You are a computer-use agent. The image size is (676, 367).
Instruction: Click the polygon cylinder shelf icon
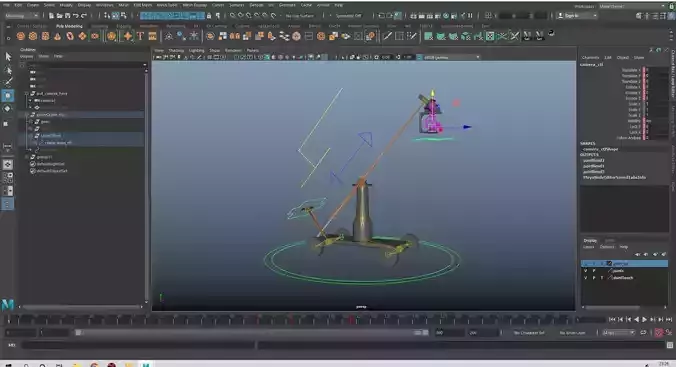(x=45, y=37)
